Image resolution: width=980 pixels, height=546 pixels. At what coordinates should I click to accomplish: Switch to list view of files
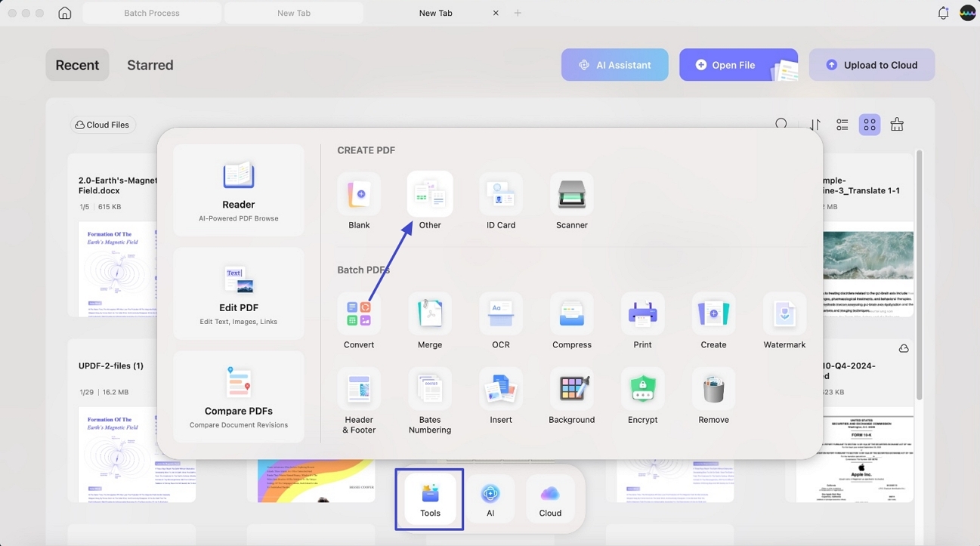(x=842, y=124)
